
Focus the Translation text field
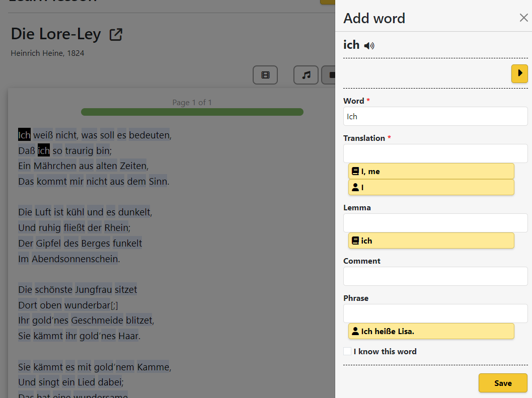pyautogui.click(x=435, y=153)
